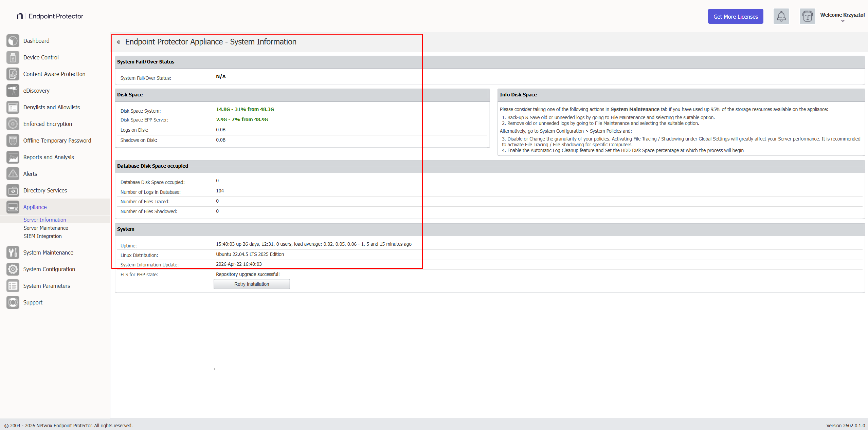Collapse the System Information panel header arrow

point(119,41)
